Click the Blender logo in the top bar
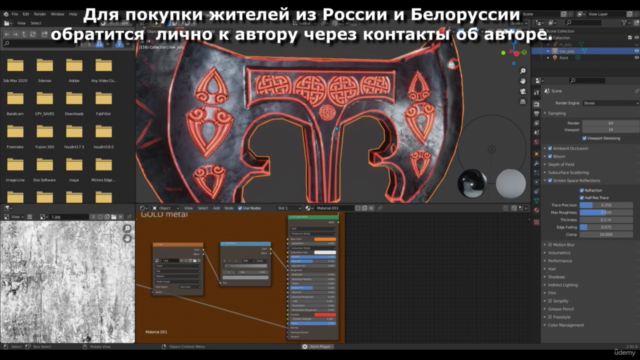 6,14
